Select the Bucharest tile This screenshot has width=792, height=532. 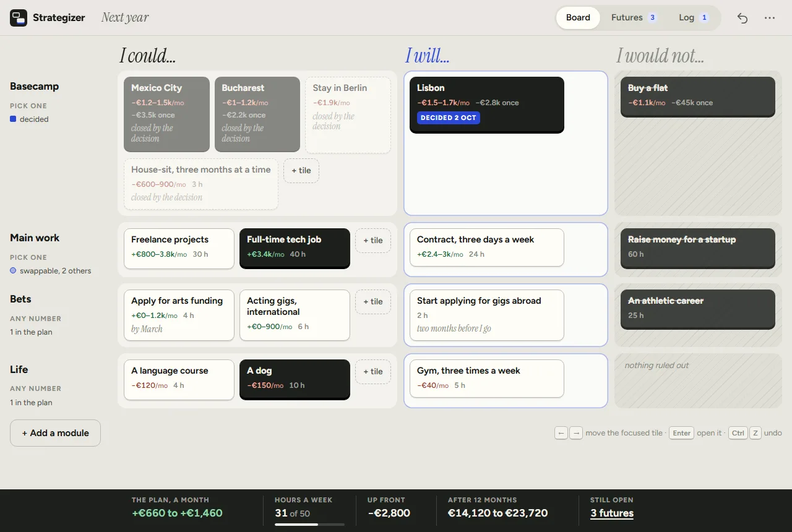[257, 114]
